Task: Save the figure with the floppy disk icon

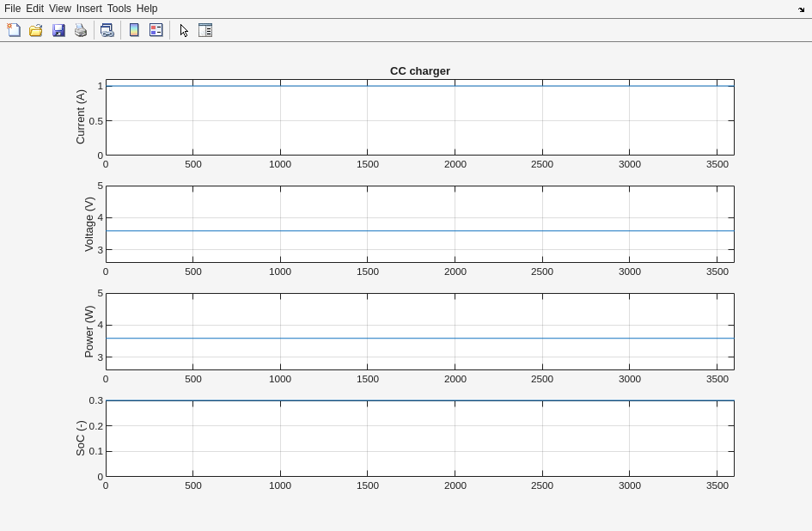Action: click(x=58, y=30)
